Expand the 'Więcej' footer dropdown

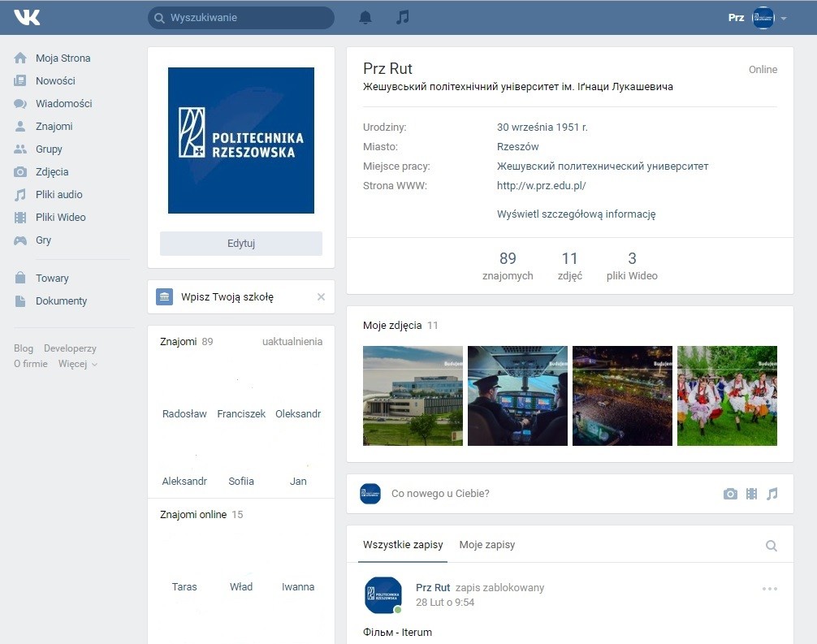click(77, 364)
